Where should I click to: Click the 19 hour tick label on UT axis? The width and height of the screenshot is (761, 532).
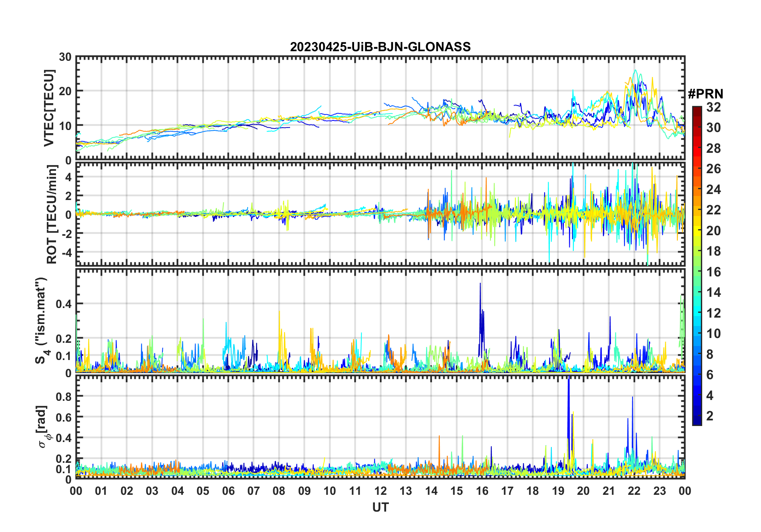coord(558,491)
